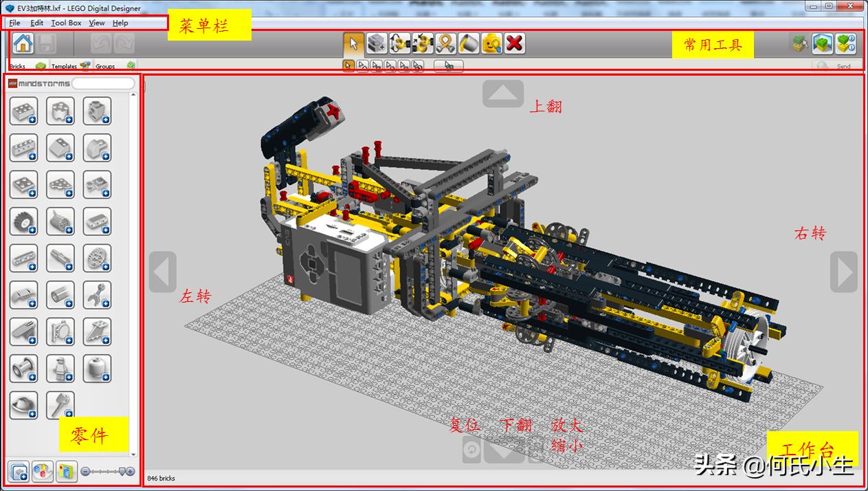Select the Hinge Align tool
Screen dimensions: 868x491
(x=423, y=43)
